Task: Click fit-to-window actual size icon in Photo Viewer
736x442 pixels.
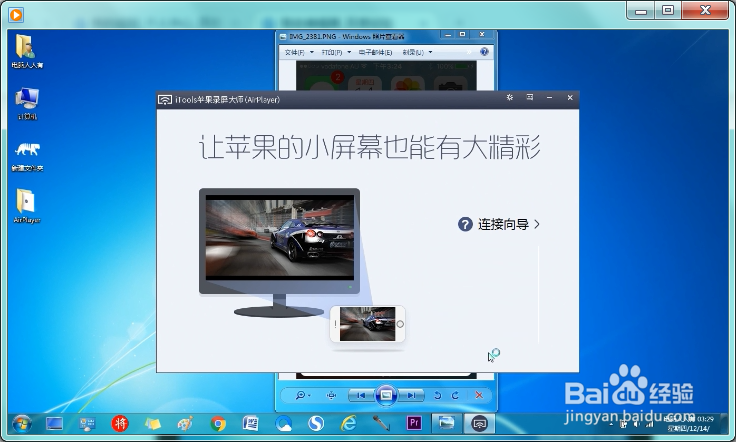Action: 331,395
